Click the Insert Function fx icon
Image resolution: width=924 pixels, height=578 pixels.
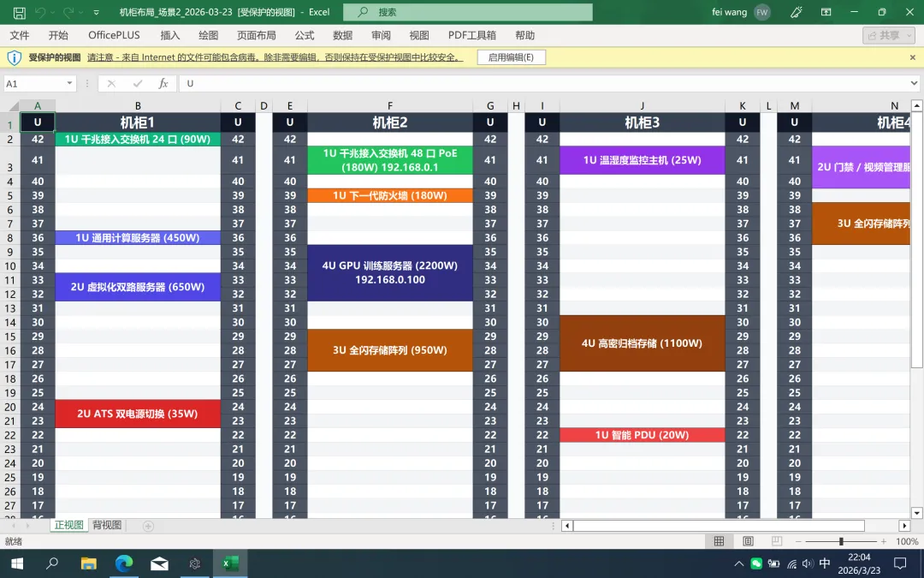(163, 83)
